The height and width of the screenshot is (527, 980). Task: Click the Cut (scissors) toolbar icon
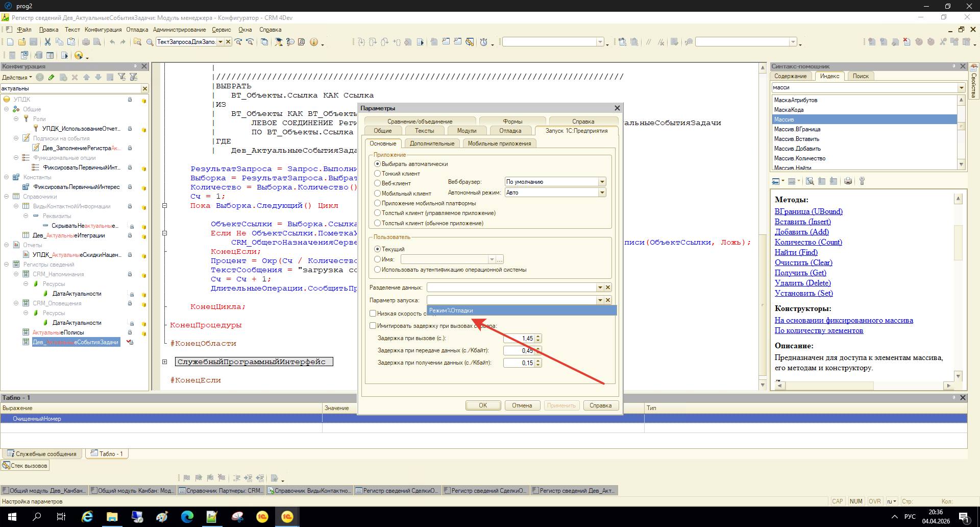(47, 42)
